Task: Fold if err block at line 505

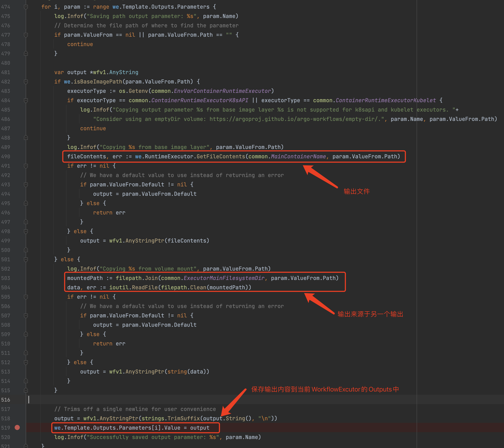Action: (x=26, y=297)
